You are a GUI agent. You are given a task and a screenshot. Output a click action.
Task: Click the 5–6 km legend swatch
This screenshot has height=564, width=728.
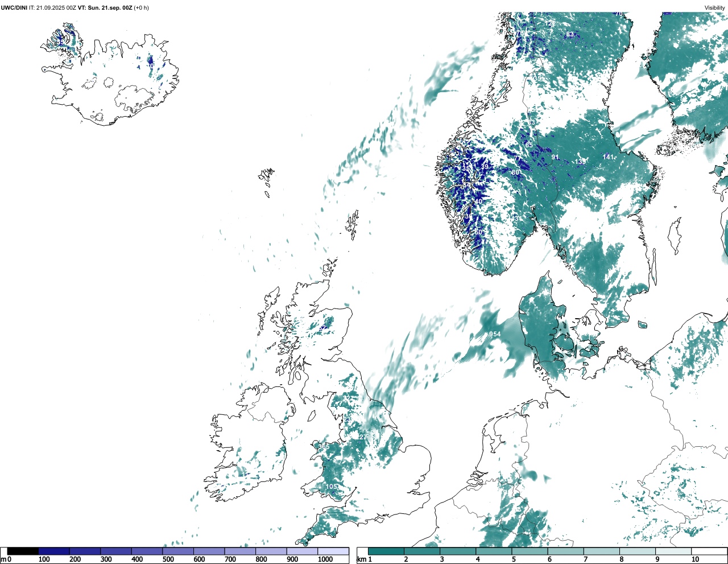click(530, 551)
